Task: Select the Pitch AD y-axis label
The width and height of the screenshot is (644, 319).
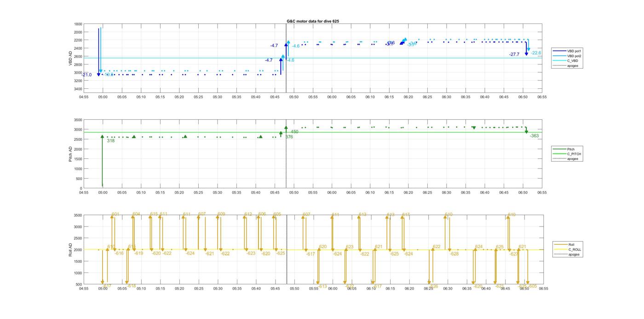Action: tap(70, 154)
